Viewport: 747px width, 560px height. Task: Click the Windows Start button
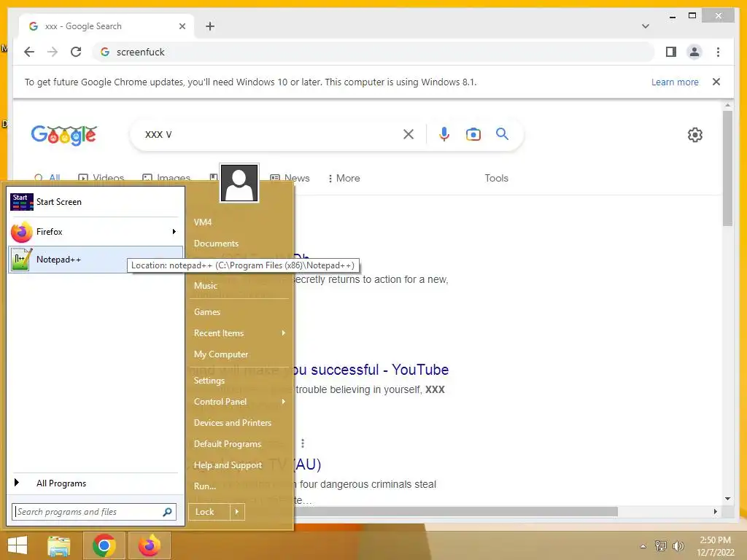pyautogui.click(x=18, y=545)
